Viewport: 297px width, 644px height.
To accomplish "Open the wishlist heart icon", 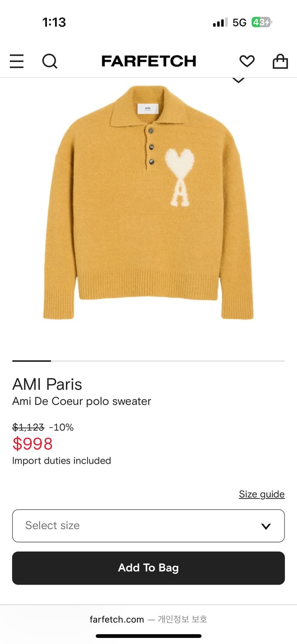I will tap(247, 61).
